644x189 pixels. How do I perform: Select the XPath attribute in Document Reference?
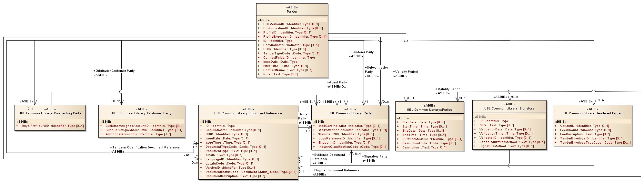tap(224, 155)
